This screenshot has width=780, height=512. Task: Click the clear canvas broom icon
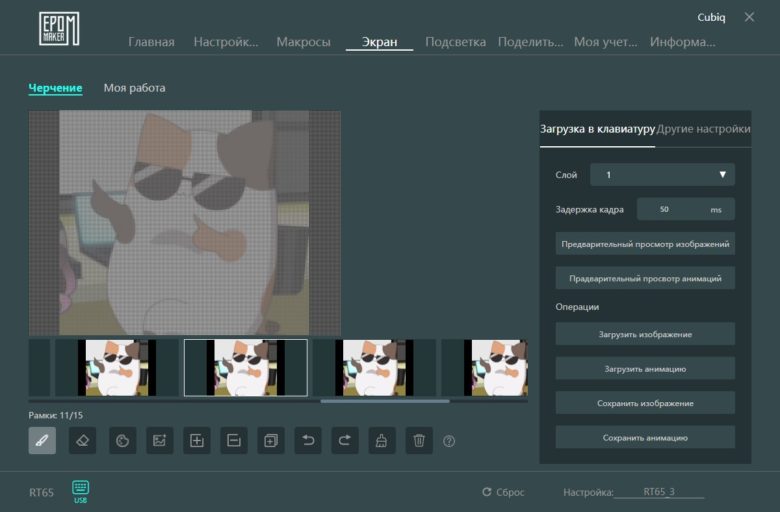pos(382,440)
